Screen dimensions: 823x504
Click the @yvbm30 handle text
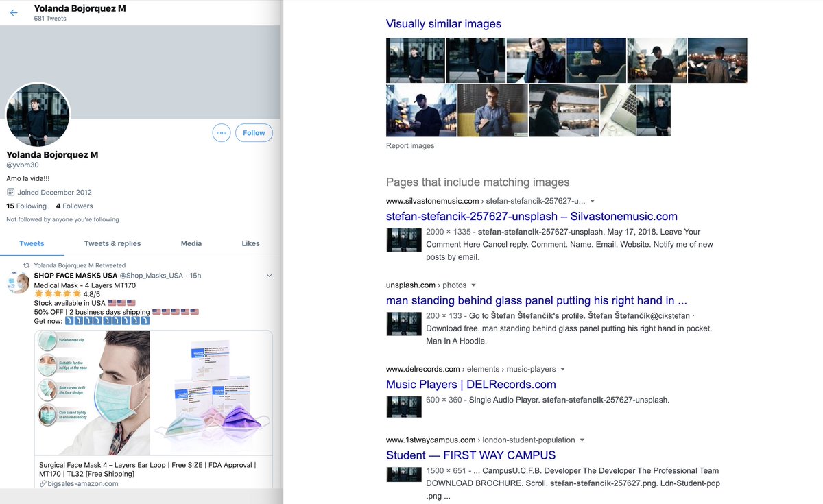coord(23,165)
